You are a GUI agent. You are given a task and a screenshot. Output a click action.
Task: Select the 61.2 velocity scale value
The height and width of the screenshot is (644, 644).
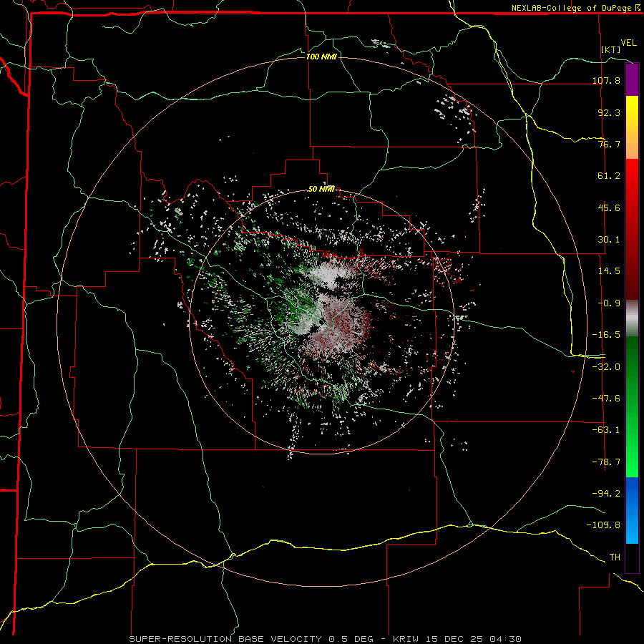point(609,176)
